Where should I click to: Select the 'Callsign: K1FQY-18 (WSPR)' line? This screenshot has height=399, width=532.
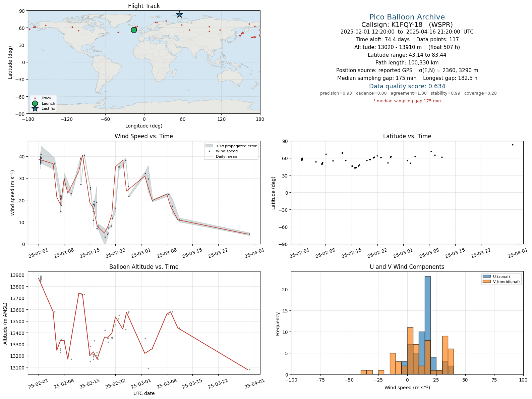click(x=407, y=25)
